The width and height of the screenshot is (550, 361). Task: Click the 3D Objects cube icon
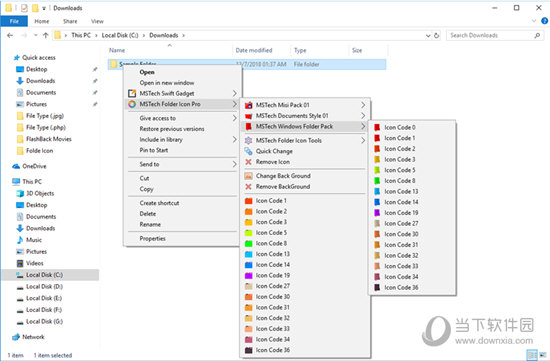point(20,193)
